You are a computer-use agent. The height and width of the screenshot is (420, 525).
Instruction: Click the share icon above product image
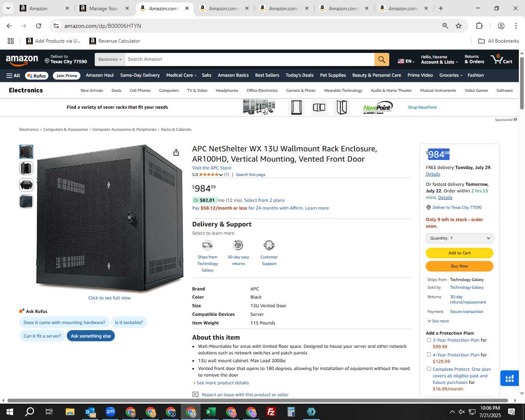176,153
